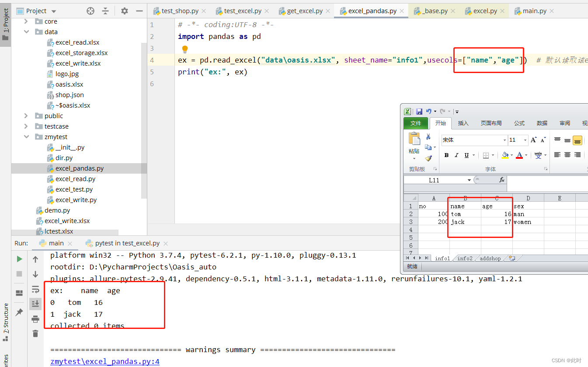Click the Stop process square icon

[x=19, y=274]
